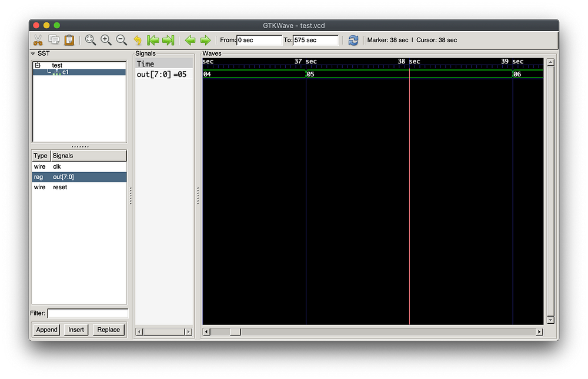
Task: Jump to start with the leftmost green arrow
Action: point(153,40)
